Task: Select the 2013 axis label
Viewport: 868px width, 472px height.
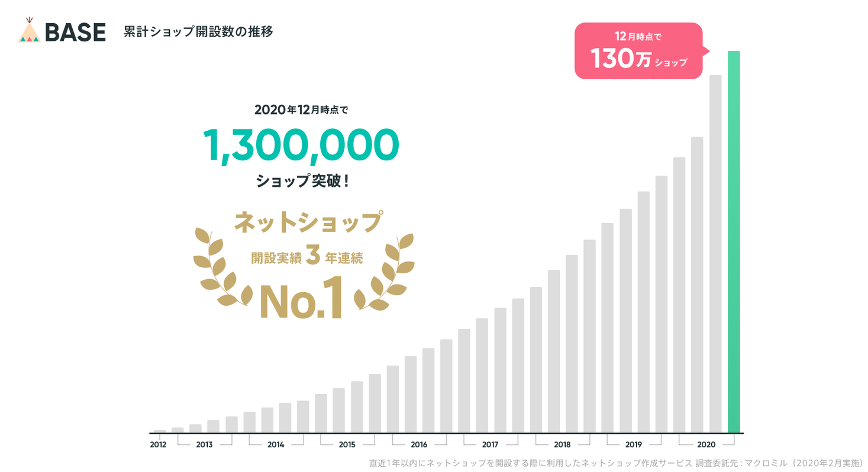Action: pos(204,444)
